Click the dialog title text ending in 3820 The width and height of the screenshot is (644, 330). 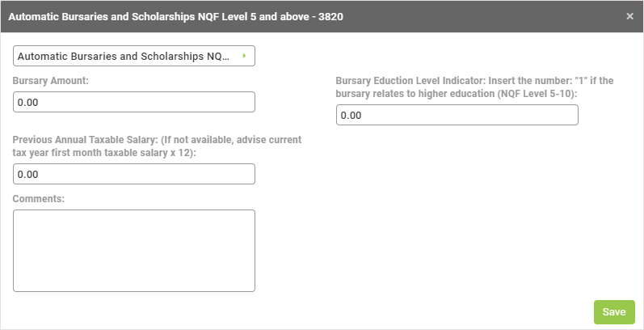171,15
